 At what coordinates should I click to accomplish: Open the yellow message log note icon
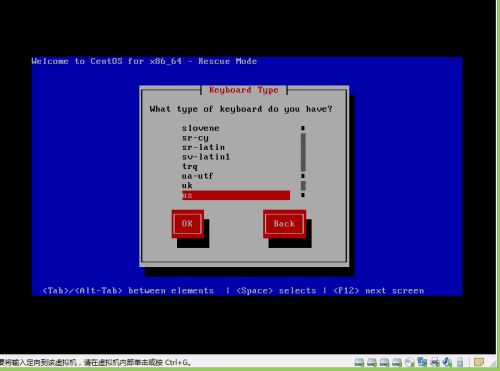pos(479,362)
